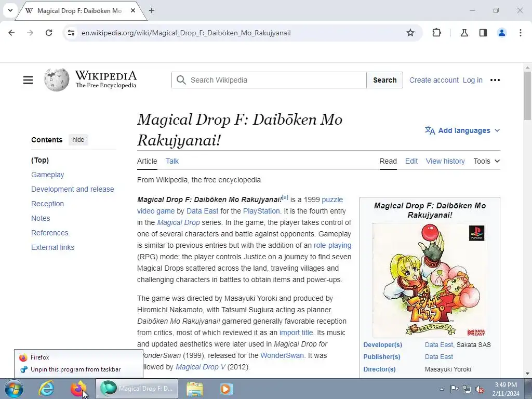Screen dimensions: 532x399
Task: Click the Create account link
Action: pos(434,80)
